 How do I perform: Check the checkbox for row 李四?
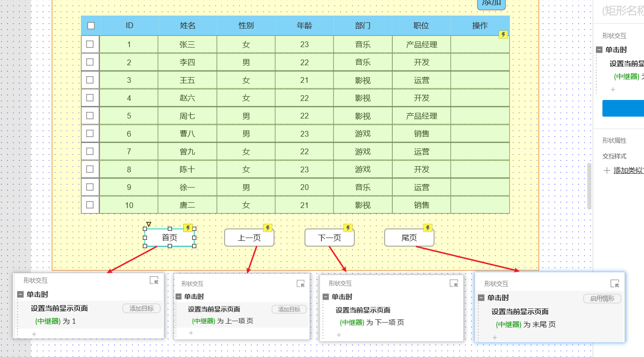pos(90,62)
